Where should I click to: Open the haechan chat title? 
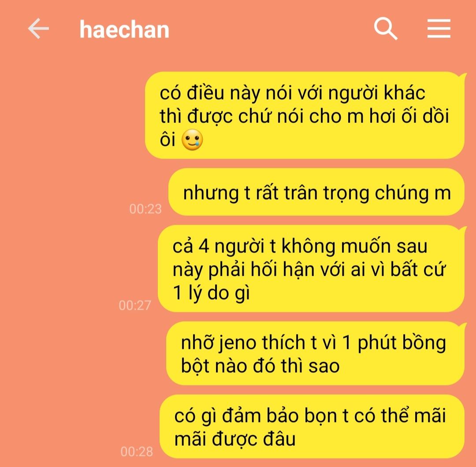pos(124,30)
